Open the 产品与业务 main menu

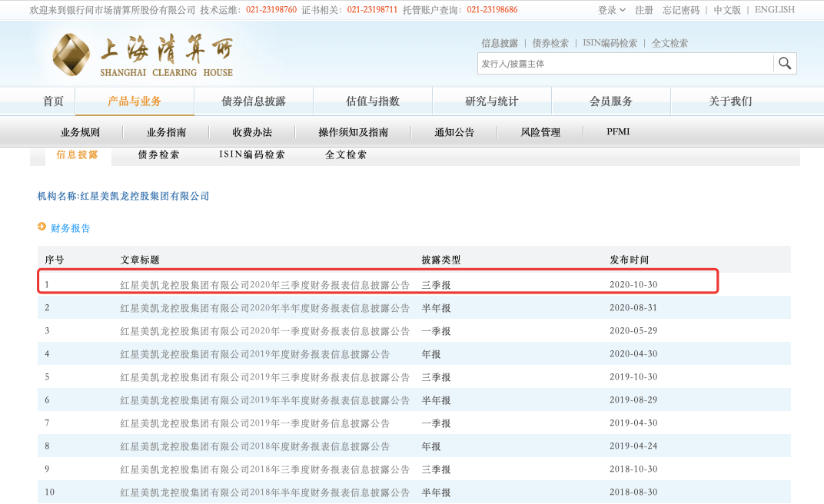[x=135, y=101]
